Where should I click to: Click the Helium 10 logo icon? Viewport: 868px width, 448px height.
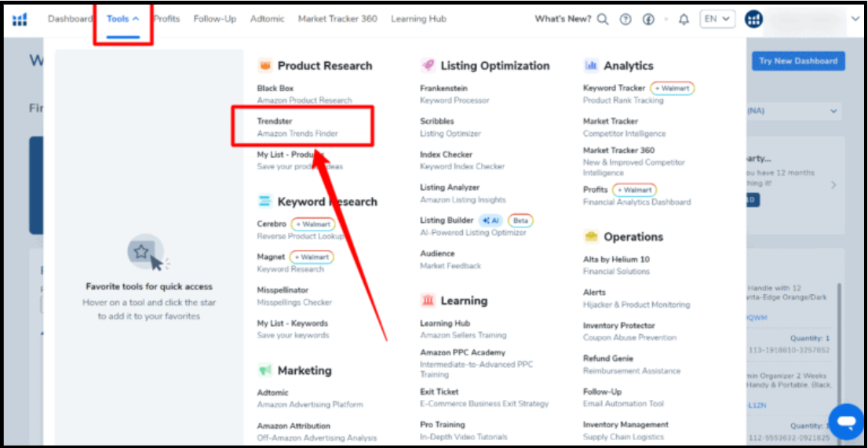coord(20,20)
